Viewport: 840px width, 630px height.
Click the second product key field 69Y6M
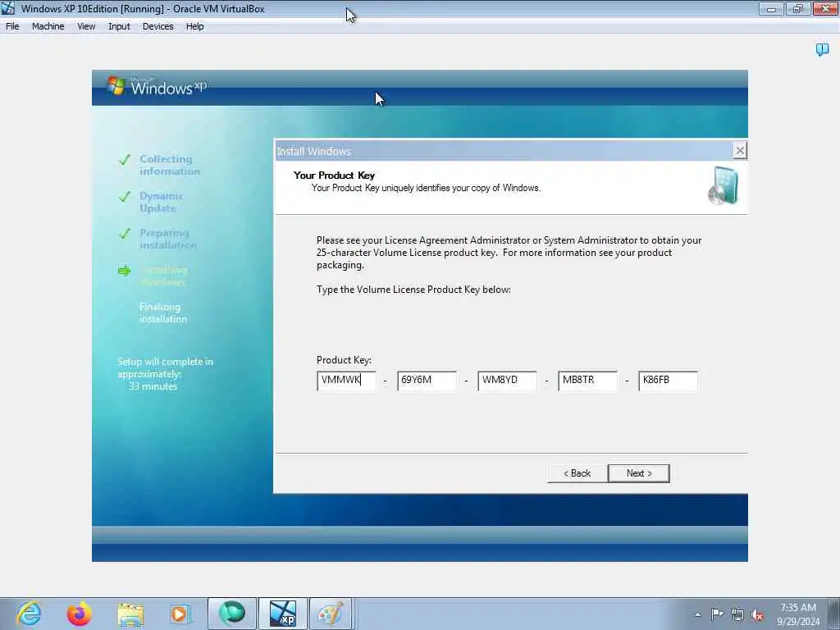[x=427, y=381]
